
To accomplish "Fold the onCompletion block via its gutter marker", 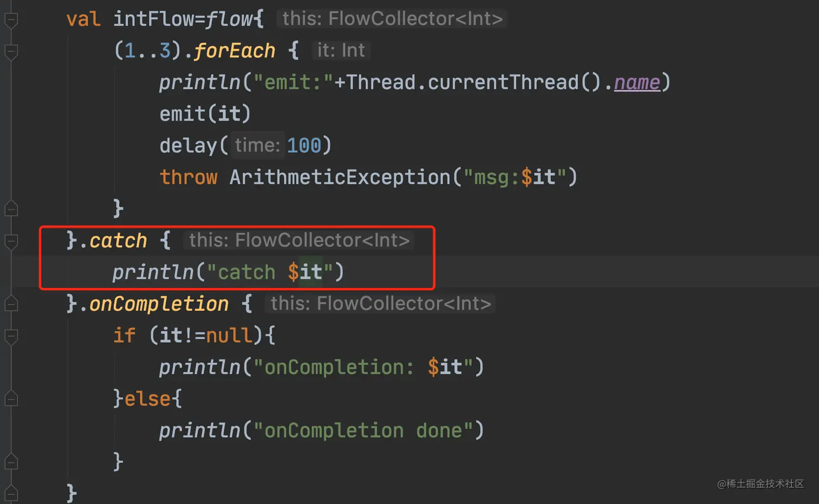I will tap(11, 304).
